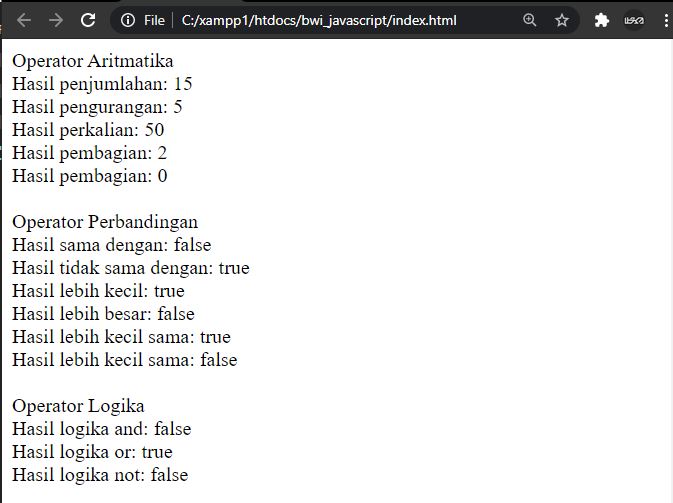Click the Operator Logika heading text
The image size is (673, 503).
click(78, 406)
